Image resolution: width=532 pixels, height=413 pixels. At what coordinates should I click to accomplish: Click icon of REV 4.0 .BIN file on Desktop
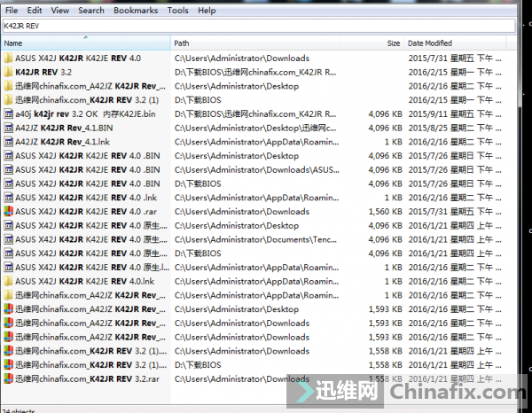point(9,156)
